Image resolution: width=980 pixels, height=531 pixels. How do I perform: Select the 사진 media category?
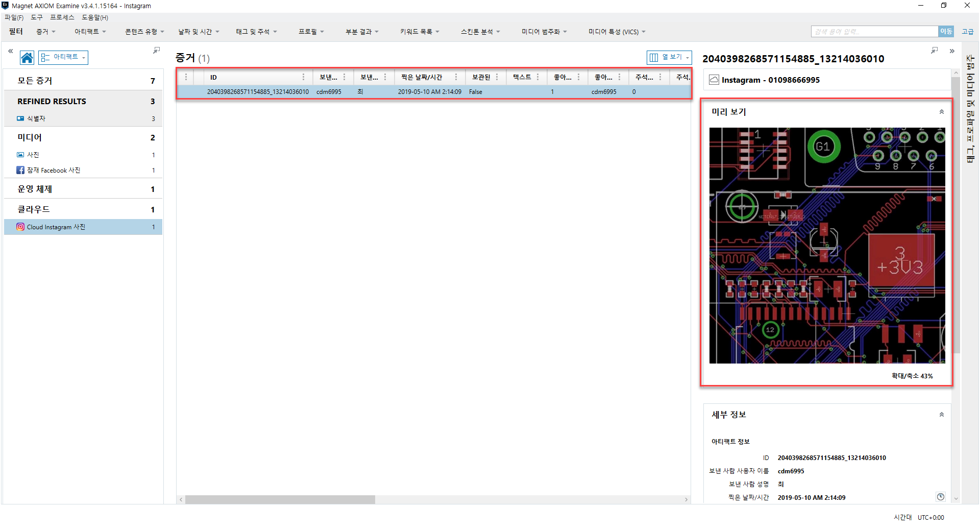tap(83, 155)
